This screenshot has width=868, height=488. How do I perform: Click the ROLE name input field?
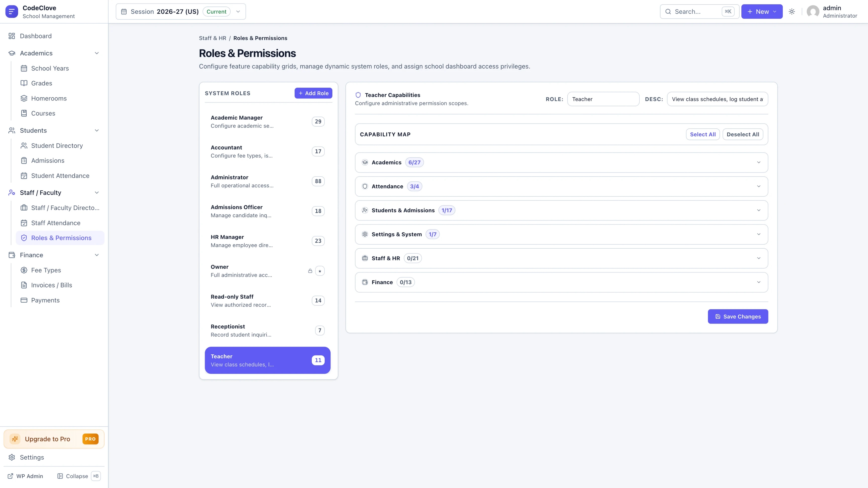[x=603, y=99]
